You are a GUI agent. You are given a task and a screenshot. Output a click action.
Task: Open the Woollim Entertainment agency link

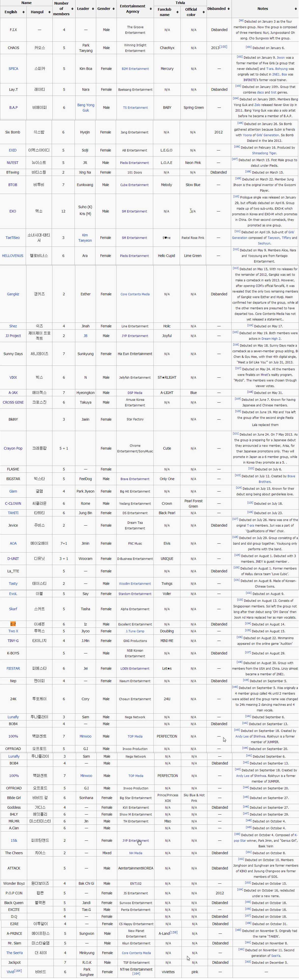click(135, 584)
